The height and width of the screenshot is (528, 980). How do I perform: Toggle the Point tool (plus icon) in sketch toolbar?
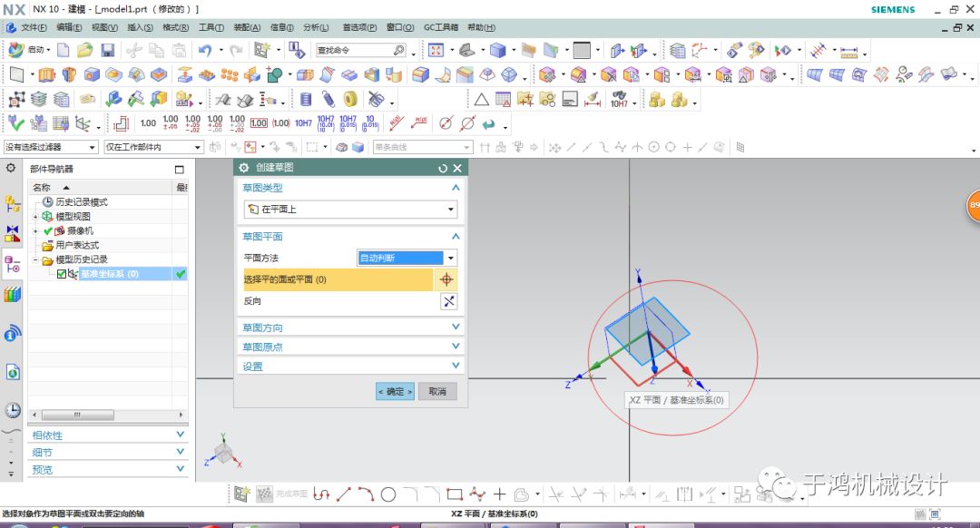[500, 494]
